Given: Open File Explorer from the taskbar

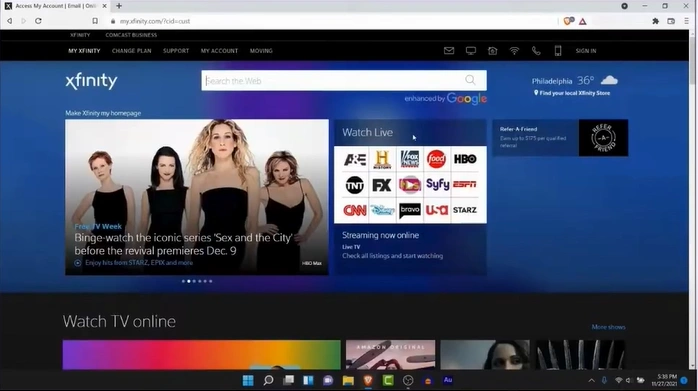Looking at the screenshot, I should point(348,380).
